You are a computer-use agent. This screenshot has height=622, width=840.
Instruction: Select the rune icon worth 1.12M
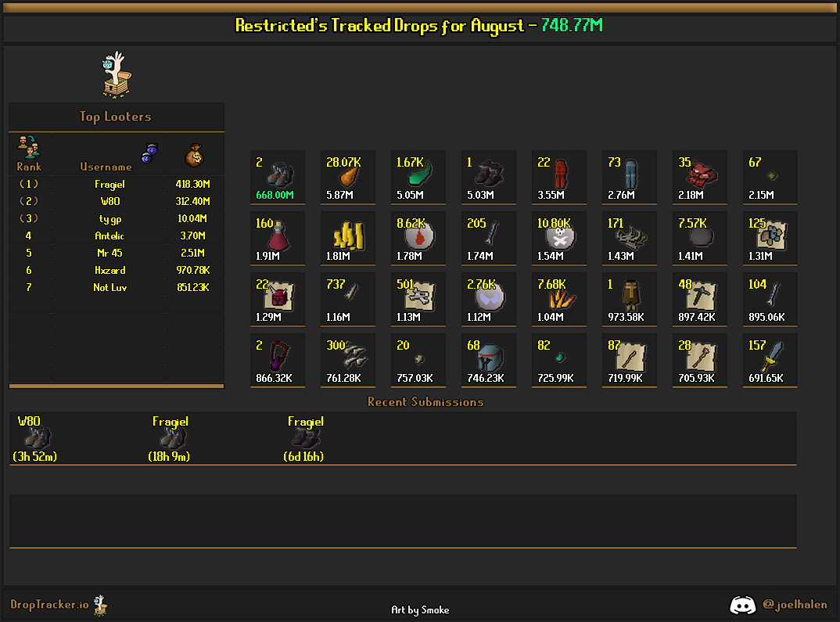489,297
